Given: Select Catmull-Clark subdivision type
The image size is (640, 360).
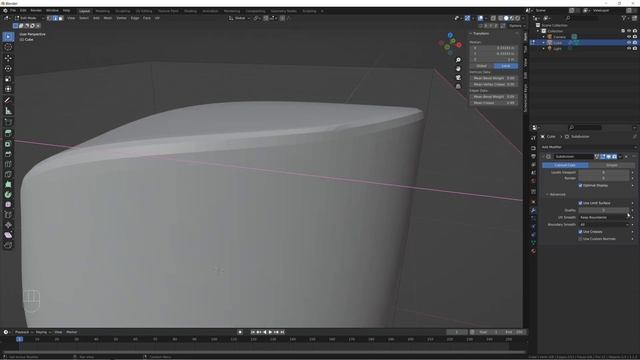Looking at the screenshot, I should pos(565,165).
